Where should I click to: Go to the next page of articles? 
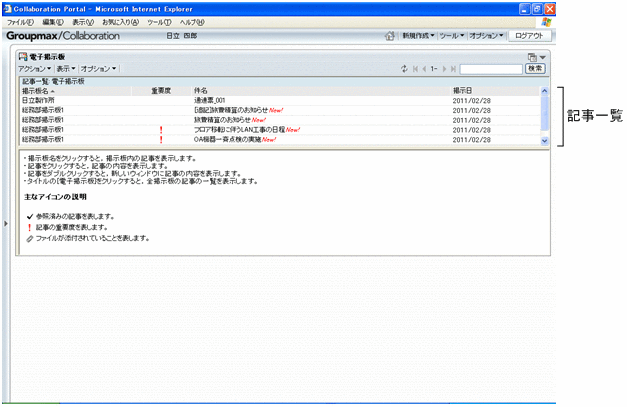click(444, 69)
